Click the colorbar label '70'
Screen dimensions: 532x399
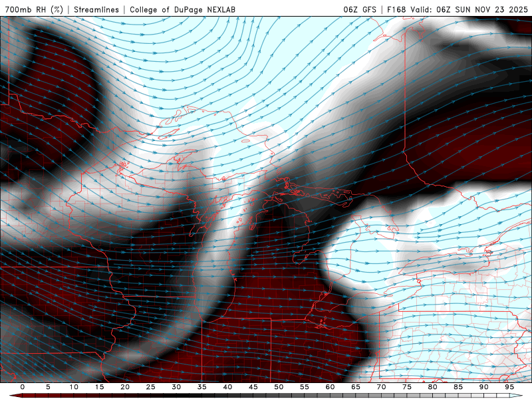(381, 387)
